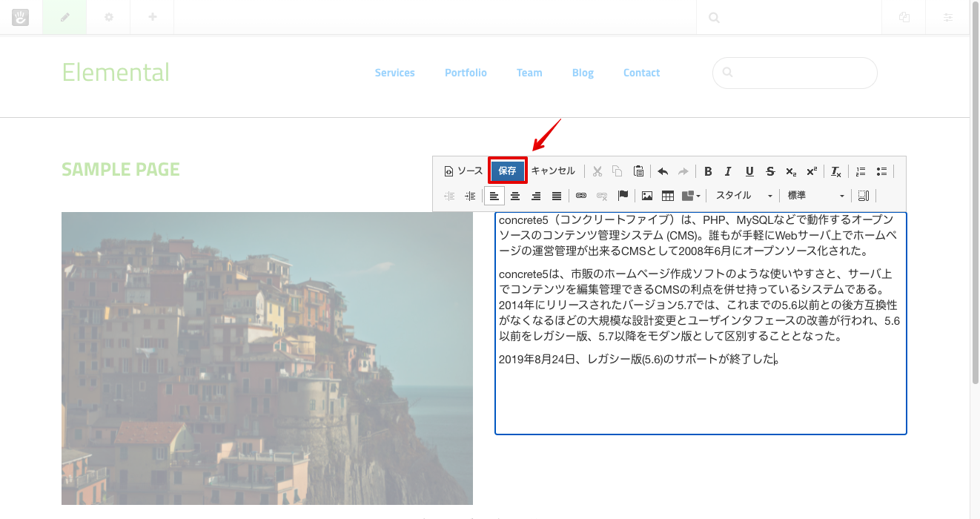Open the concrete5 edit mode pencil icon
980x519 pixels.
[x=64, y=16]
